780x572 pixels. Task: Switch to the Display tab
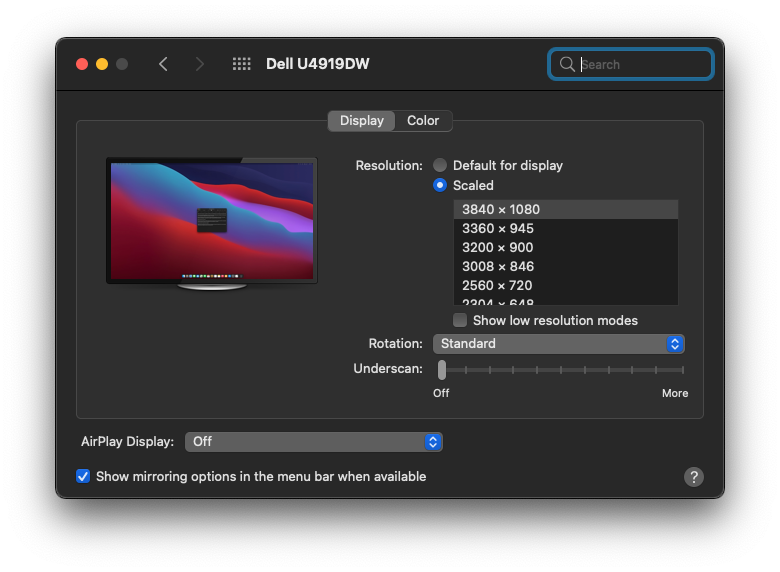pyautogui.click(x=362, y=121)
